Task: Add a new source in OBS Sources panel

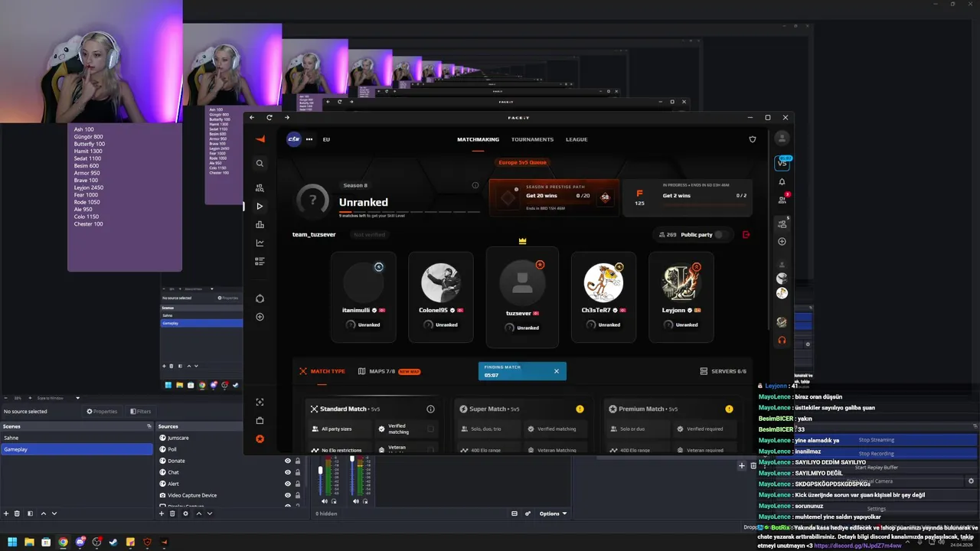Action: 162,514
